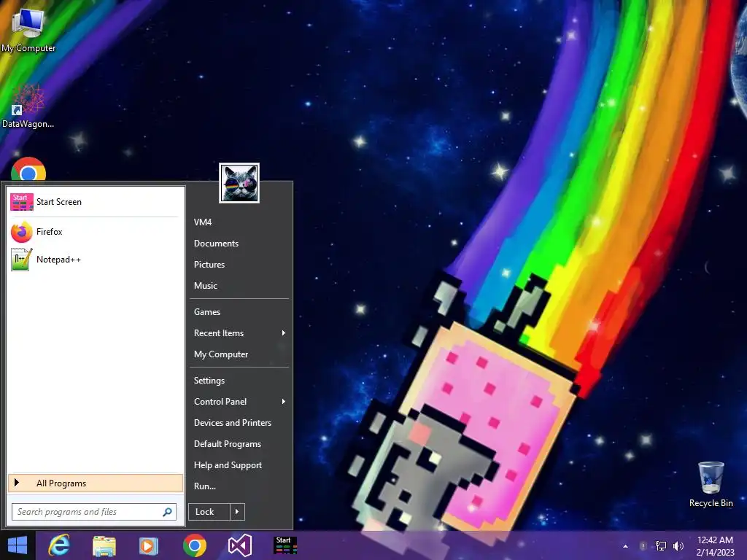747x560 pixels.
Task: Click the Windows Start button on the taskbar
Action: click(18, 545)
